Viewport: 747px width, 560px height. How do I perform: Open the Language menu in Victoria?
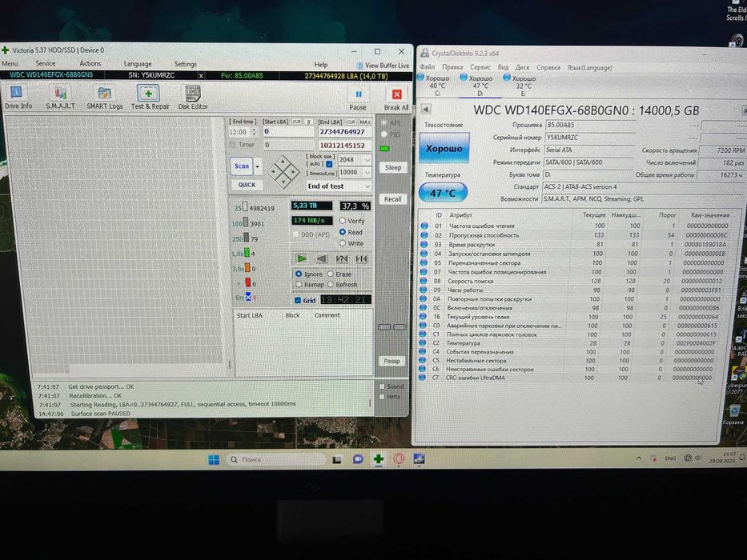coord(138,64)
